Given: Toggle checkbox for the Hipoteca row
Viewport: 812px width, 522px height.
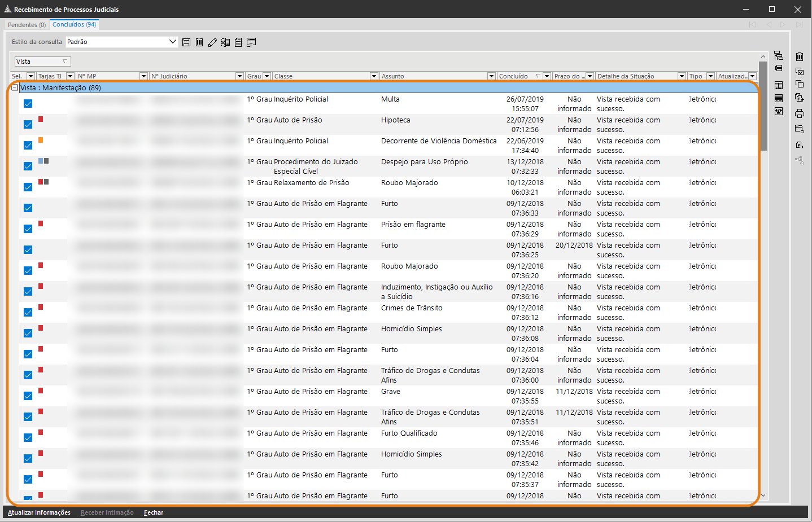Looking at the screenshot, I should (28, 125).
